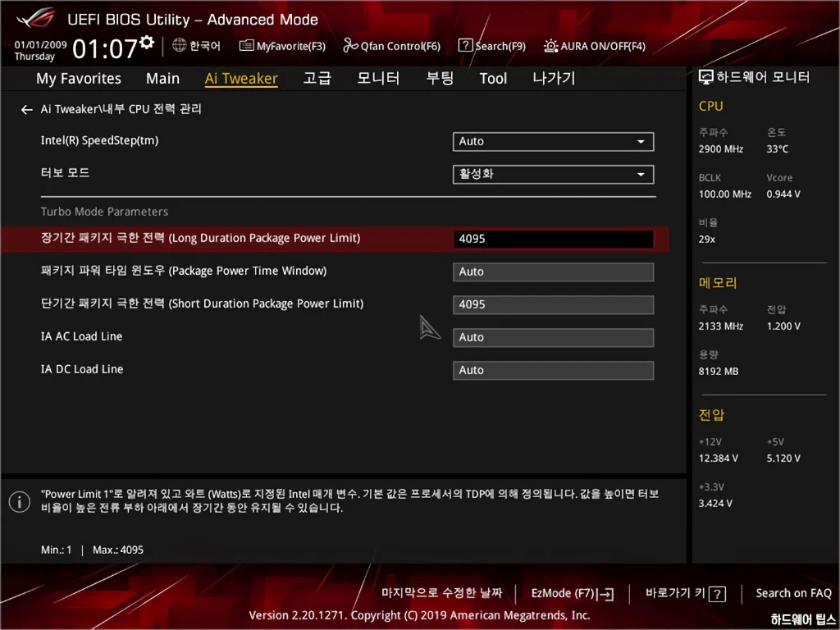Click the CPU frequency 2900 MHz value
This screenshot has width=840, height=630.
(x=720, y=149)
